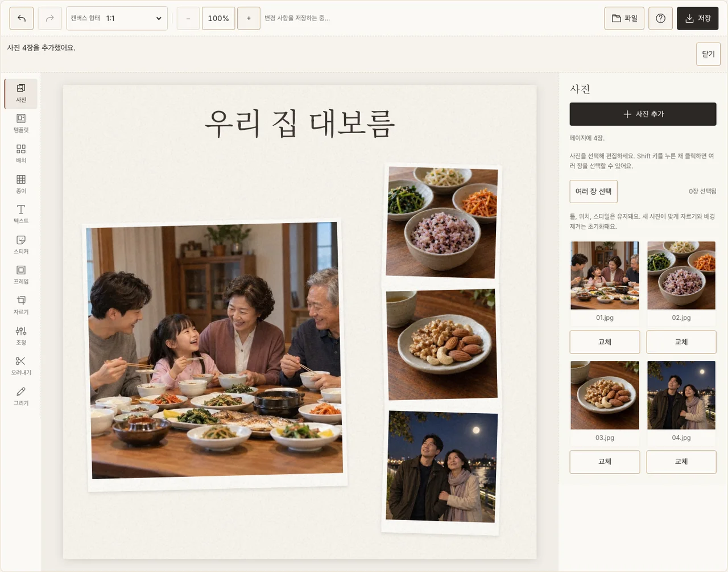Zoom out with the minus button
The image size is (728, 572).
click(188, 18)
